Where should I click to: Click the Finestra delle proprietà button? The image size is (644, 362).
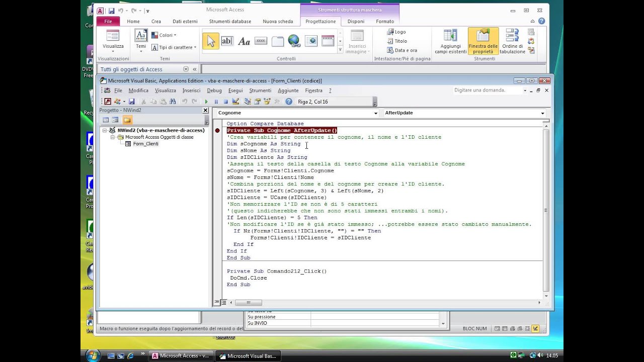[483, 41]
